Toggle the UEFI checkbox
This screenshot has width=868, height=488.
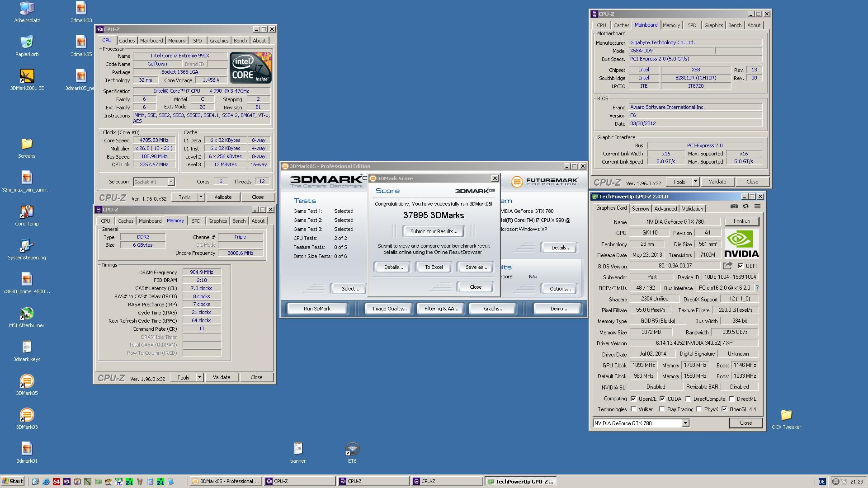click(x=741, y=266)
